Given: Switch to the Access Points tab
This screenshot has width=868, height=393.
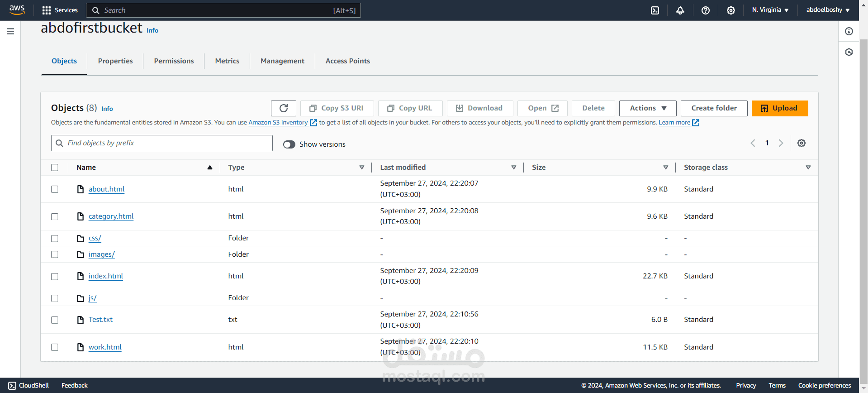Looking at the screenshot, I should pyautogui.click(x=348, y=61).
